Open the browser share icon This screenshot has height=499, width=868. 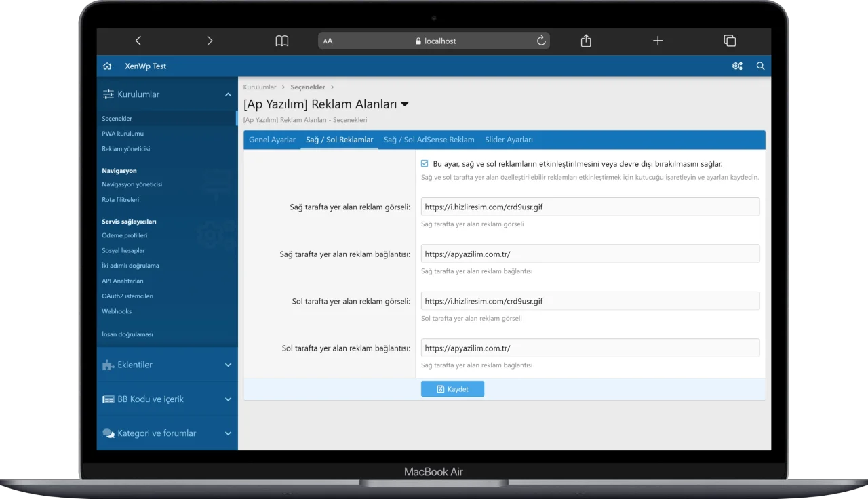click(x=586, y=41)
